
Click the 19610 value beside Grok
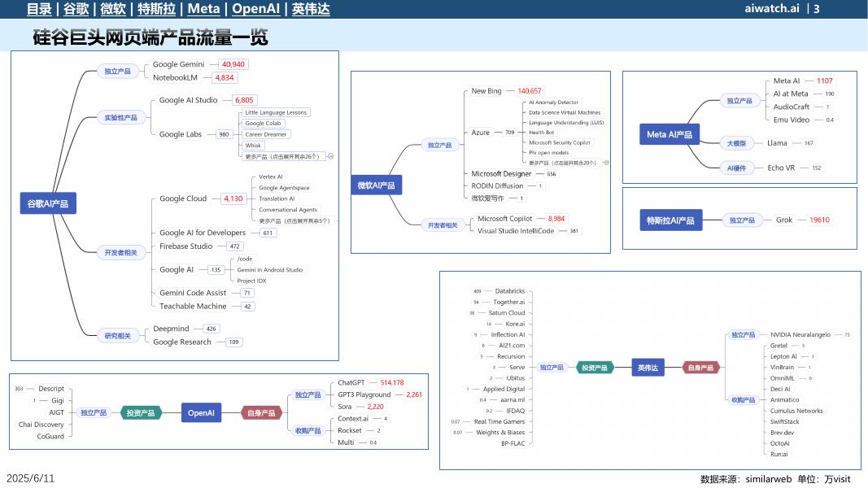click(819, 220)
